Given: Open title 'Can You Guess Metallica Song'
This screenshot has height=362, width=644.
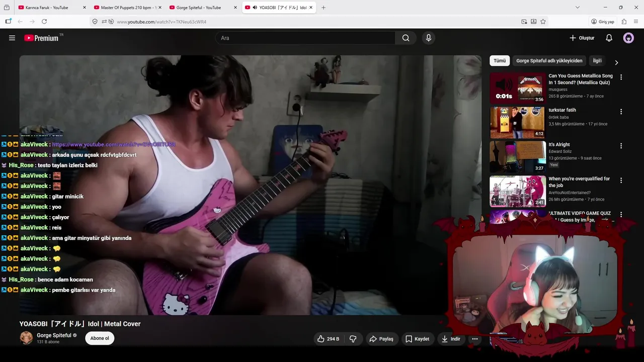Looking at the screenshot, I should (581, 79).
